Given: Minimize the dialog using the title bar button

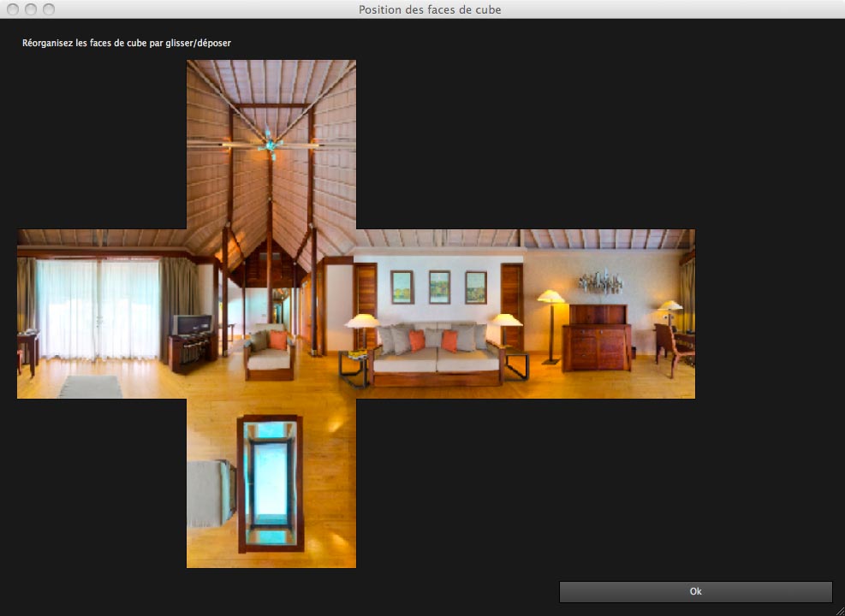Looking at the screenshot, I should click(x=31, y=9).
